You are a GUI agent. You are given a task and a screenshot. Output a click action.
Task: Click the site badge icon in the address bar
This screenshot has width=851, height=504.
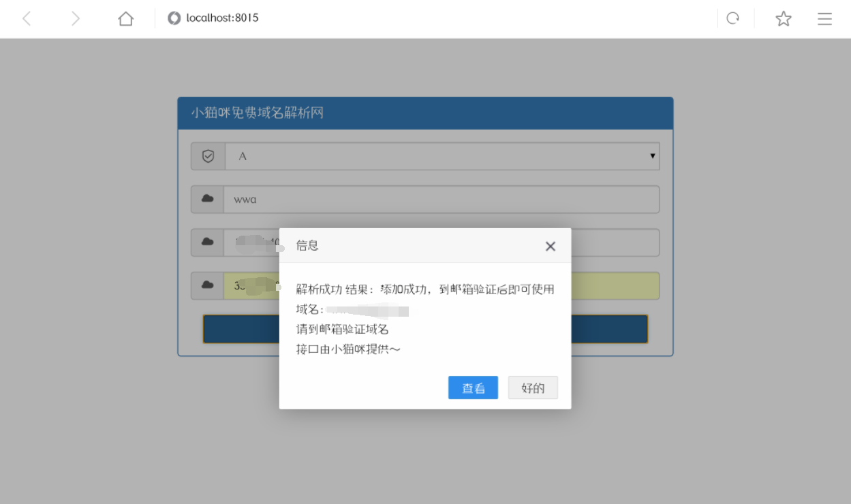(174, 18)
